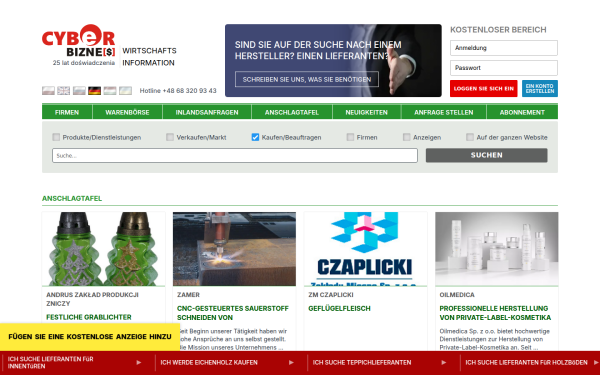Open 'Ich suche Lieferanten für Innentüren' ticker link
The image size is (600, 375).
51,362
